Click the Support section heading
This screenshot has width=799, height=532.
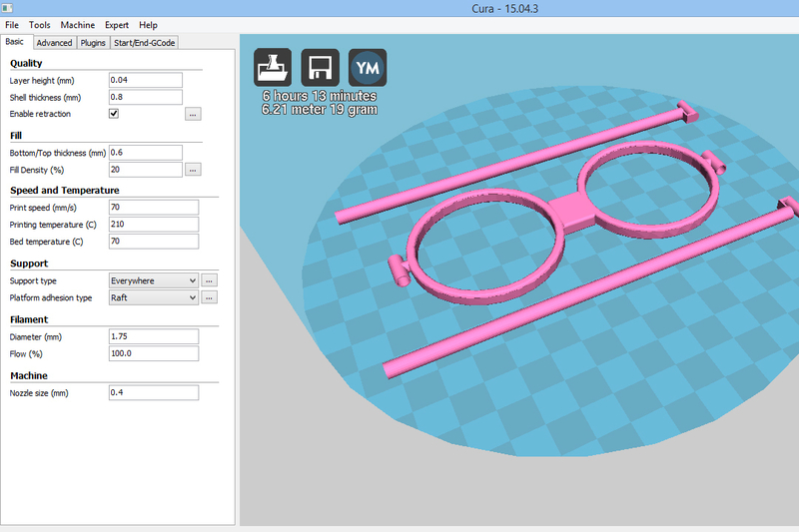29,264
